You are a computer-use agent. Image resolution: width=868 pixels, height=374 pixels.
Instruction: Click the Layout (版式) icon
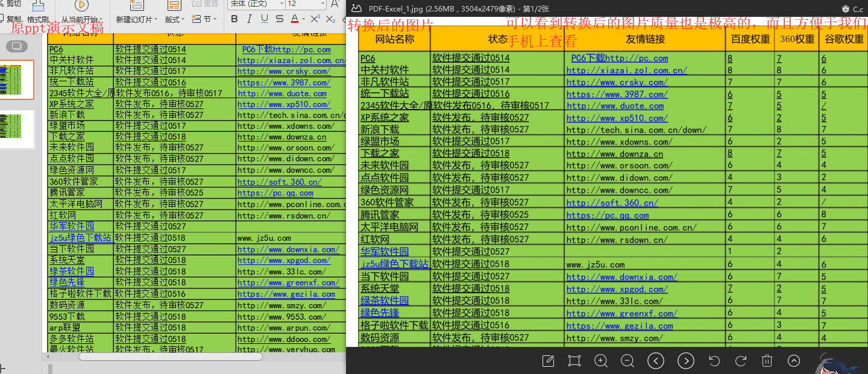coord(174,5)
